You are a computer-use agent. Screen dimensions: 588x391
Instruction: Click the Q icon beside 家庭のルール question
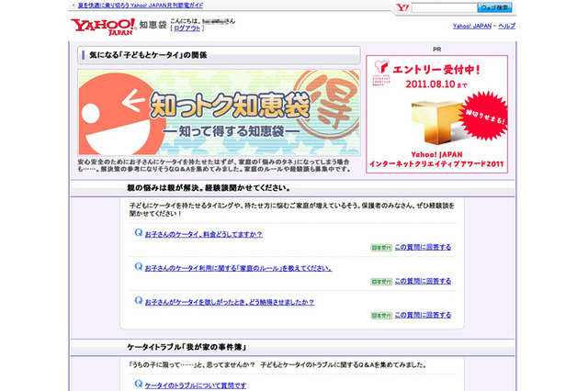(x=139, y=266)
